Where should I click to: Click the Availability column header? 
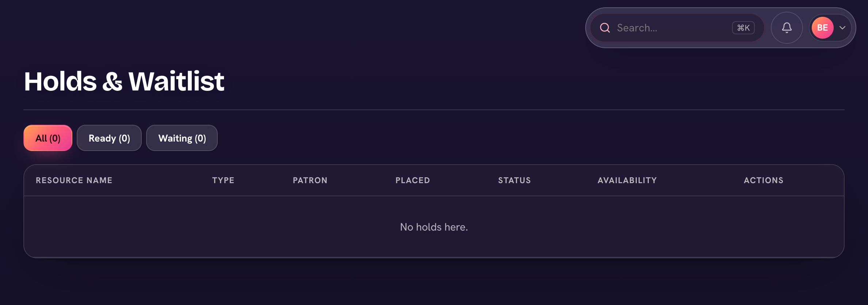tap(627, 180)
